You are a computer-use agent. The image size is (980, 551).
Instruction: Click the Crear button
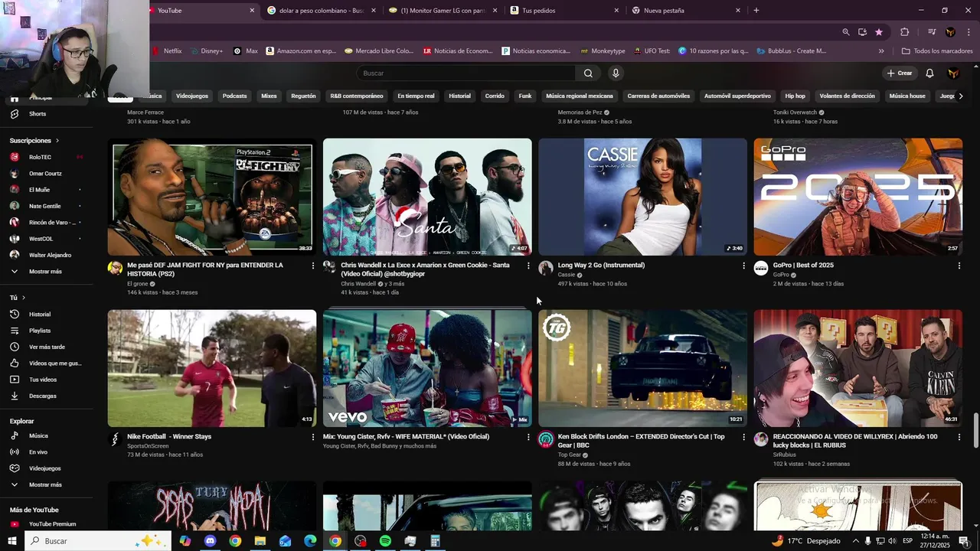899,73
